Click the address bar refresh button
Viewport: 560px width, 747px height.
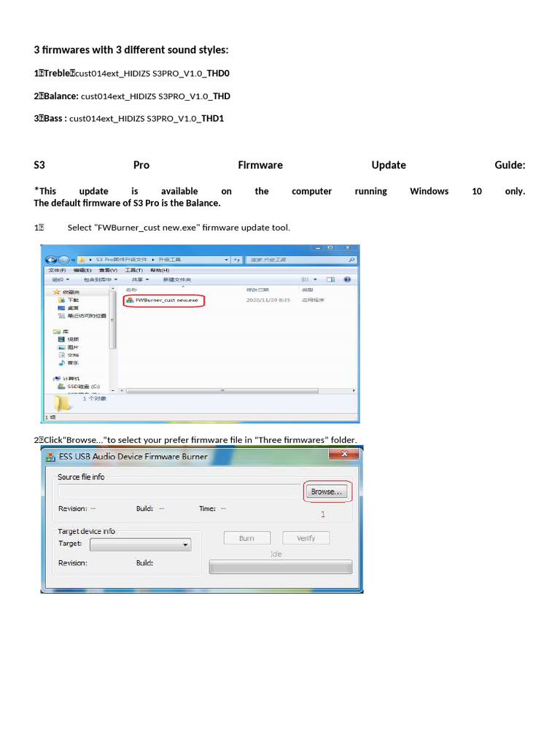pos(237,260)
